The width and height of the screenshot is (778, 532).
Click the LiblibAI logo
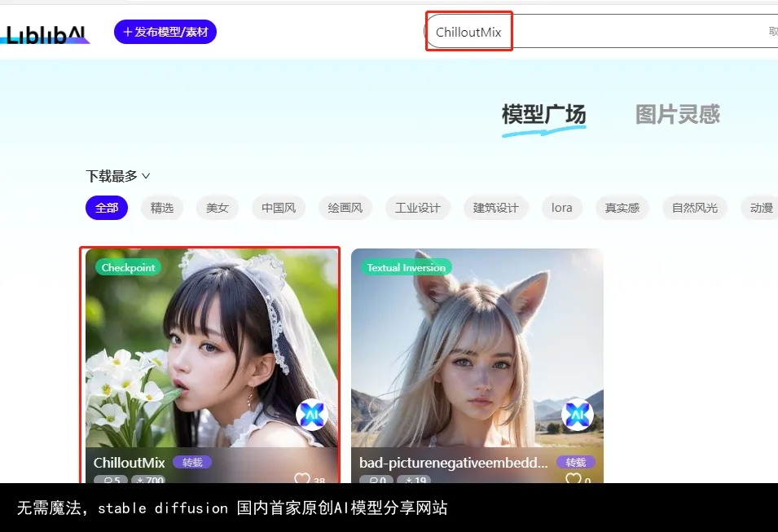pyautogui.click(x=46, y=34)
